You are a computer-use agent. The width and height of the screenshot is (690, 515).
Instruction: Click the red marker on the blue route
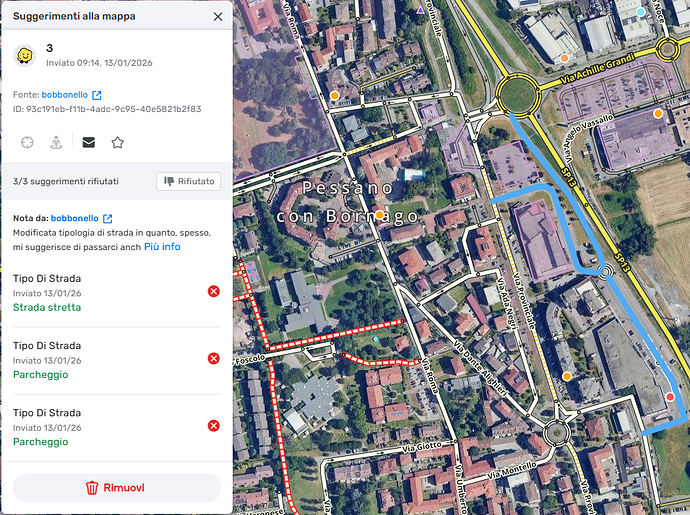click(670, 397)
